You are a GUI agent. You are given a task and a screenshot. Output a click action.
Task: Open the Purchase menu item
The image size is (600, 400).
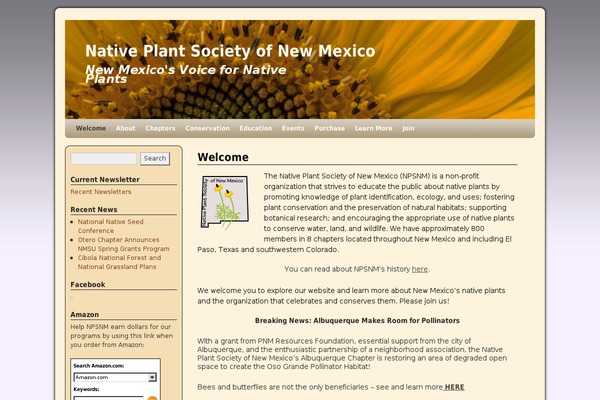coord(329,128)
